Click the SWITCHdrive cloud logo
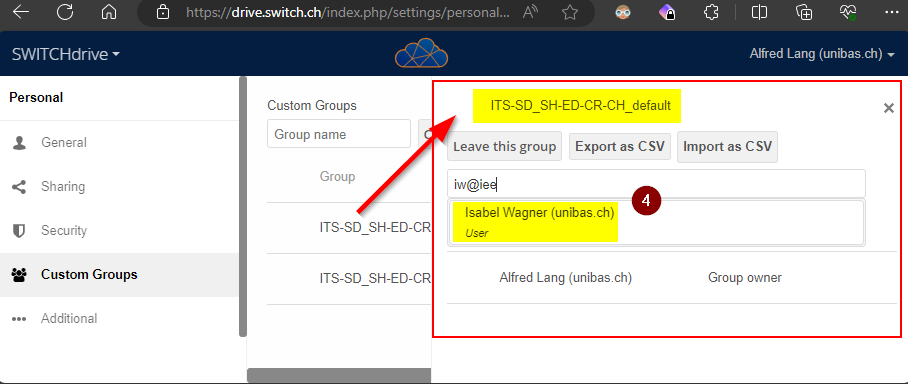This screenshot has width=908, height=384. point(422,53)
